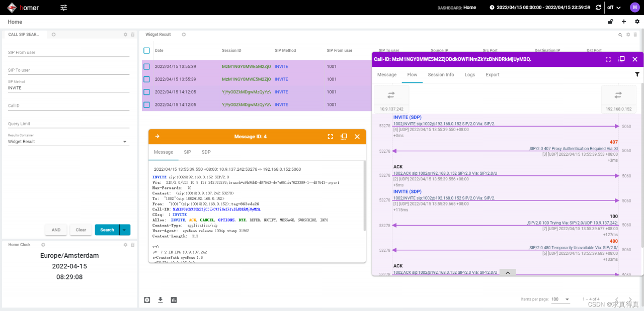Open the Search button dropdown arrow
This screenshot has width=644, height=311.
click(125, 230)
